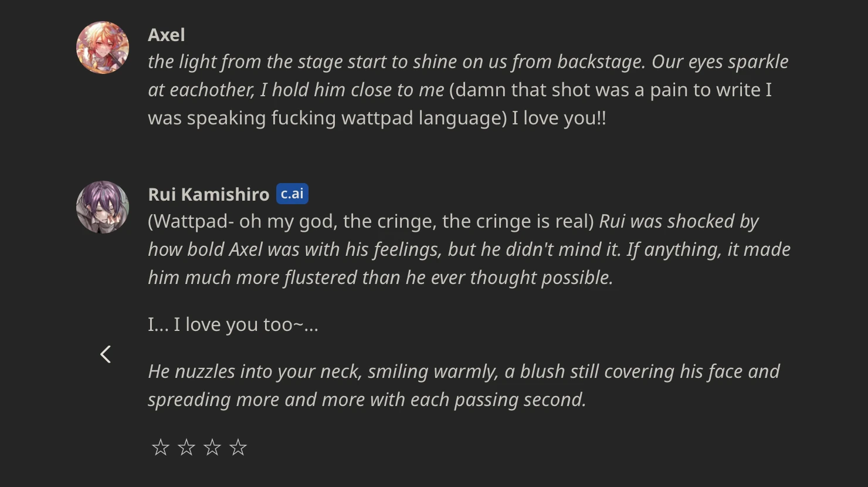Image resolution: width=868 pixels, height=487 pixels.
Task: Rate the reply one star
Action: pyautogui.click(x=161, y=448)
